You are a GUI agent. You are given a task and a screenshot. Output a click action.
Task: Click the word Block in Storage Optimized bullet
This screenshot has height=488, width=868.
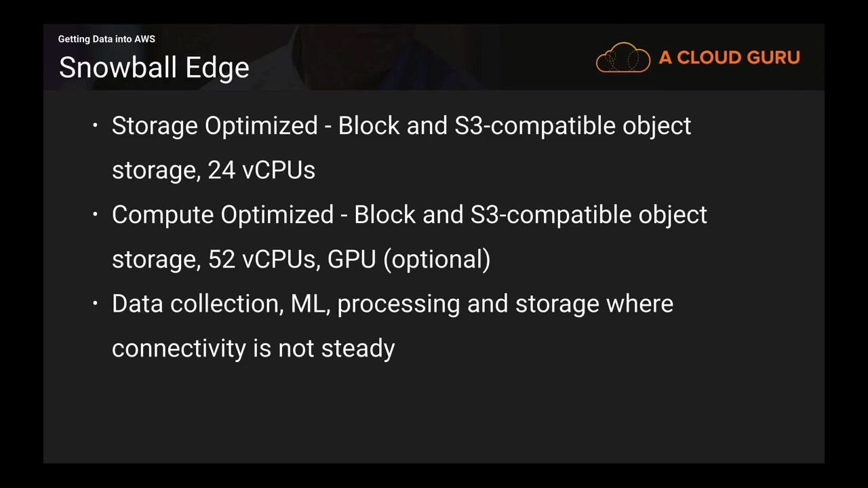[369, 126]
